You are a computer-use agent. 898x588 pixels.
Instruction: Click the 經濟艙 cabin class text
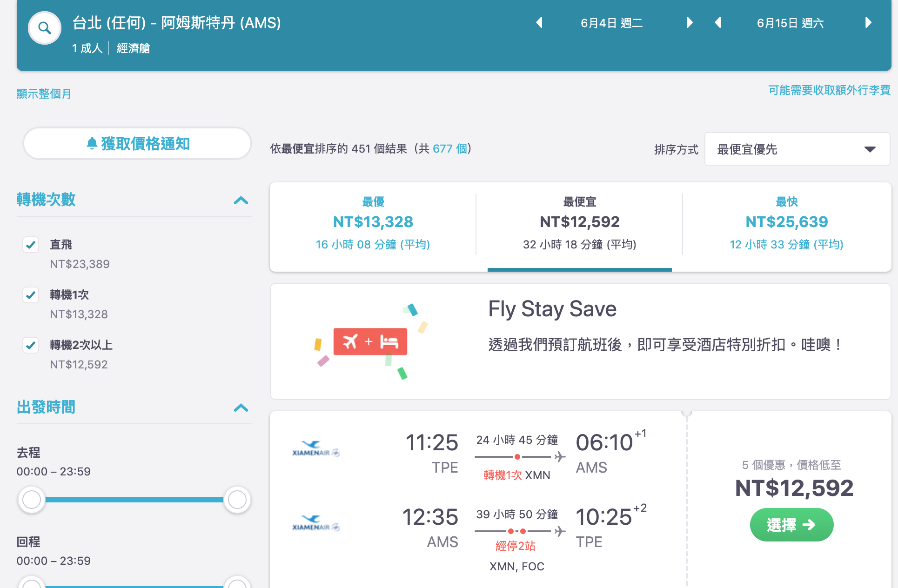tap(133, 48)
